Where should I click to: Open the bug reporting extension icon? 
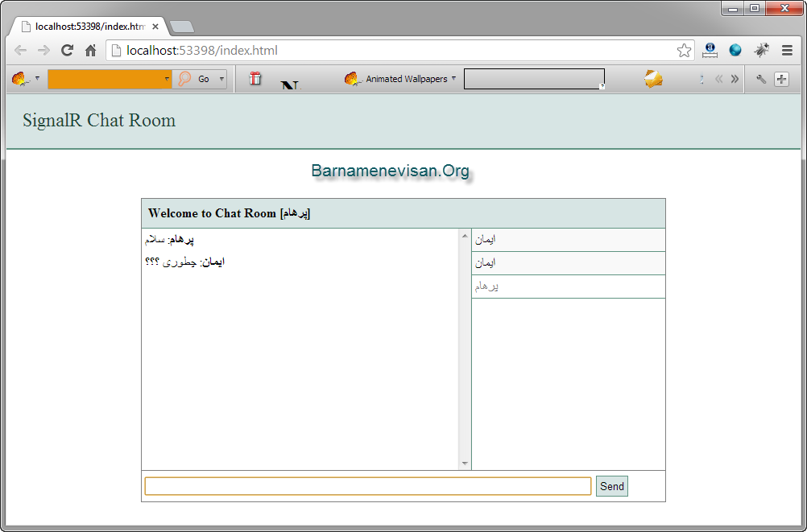pos(761,50)
